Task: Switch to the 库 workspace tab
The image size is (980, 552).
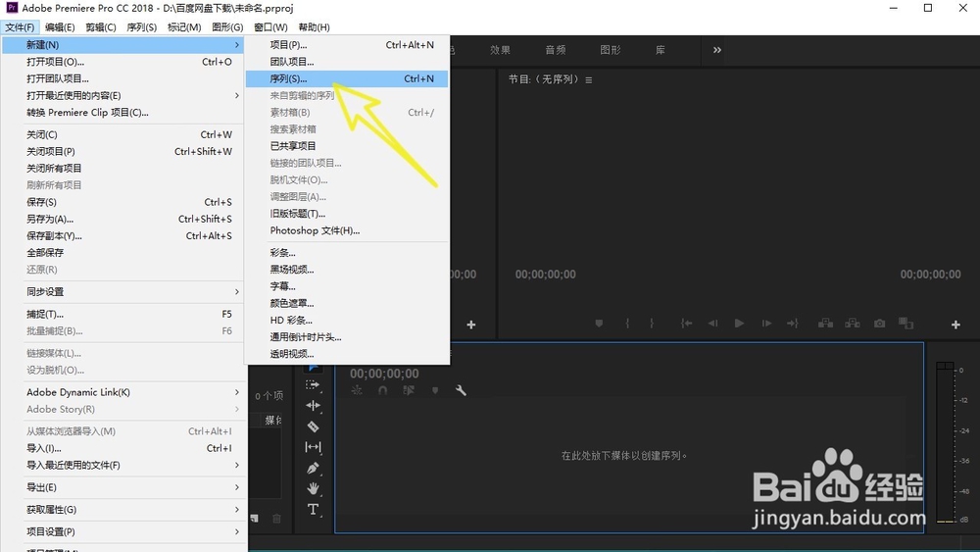Action: tap(660, 50)
